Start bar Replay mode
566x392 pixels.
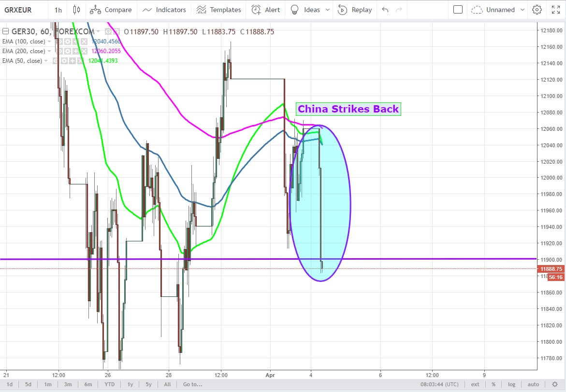coord(355,10)
